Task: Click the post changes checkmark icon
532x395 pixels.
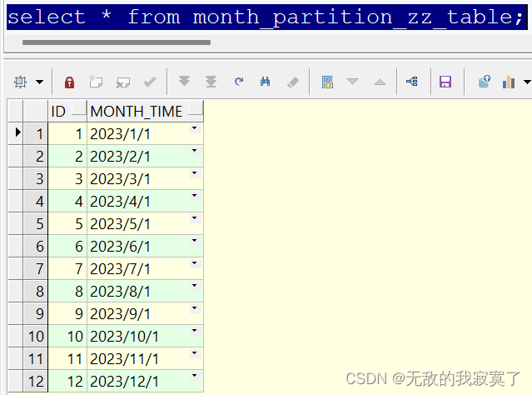Action: (x=150, y=82)
